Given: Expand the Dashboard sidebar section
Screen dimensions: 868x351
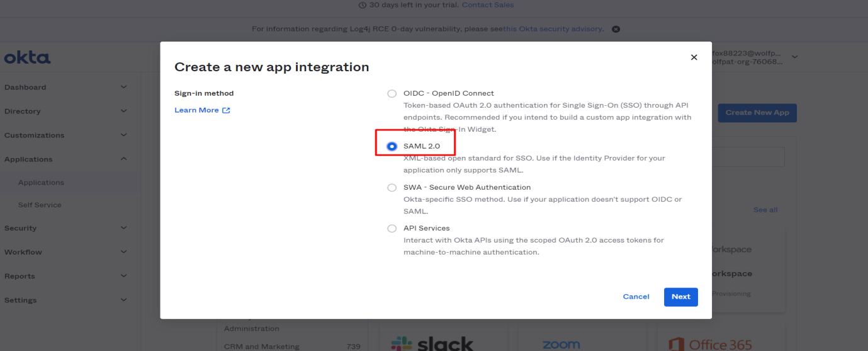Looking at the screenshot, I should click(124, 87).
